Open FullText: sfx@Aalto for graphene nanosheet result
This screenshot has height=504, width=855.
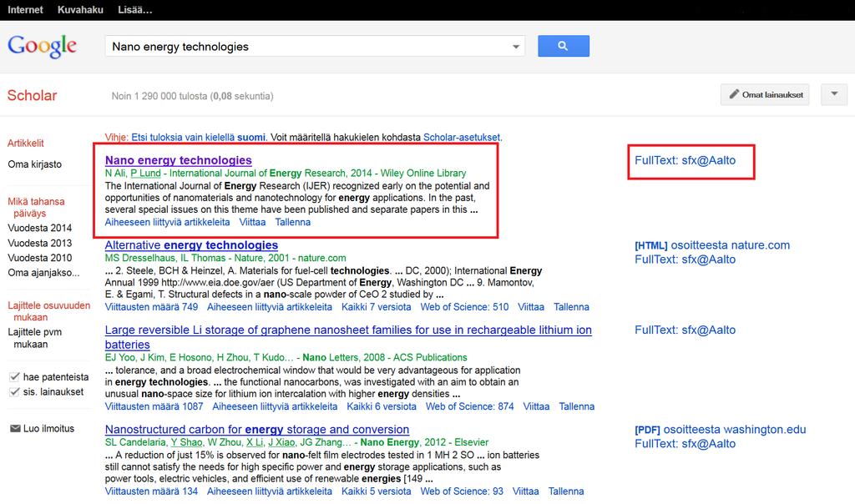pos(685,330)
